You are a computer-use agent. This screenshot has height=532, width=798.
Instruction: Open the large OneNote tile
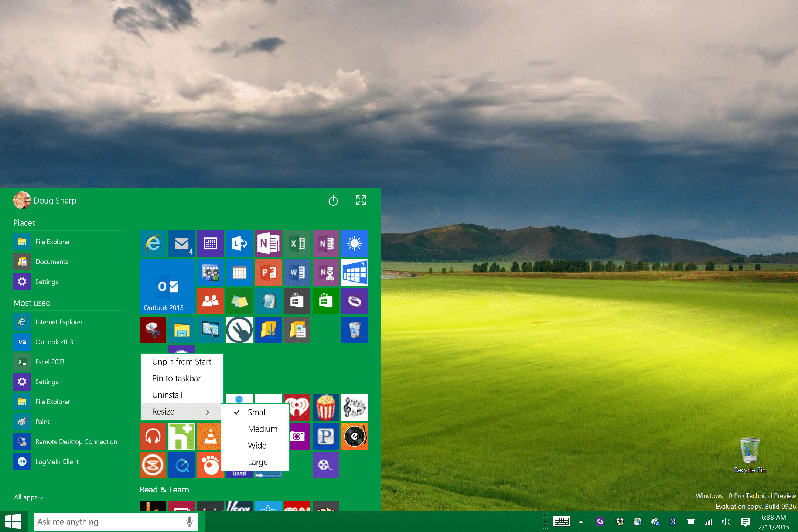(268, 243)
